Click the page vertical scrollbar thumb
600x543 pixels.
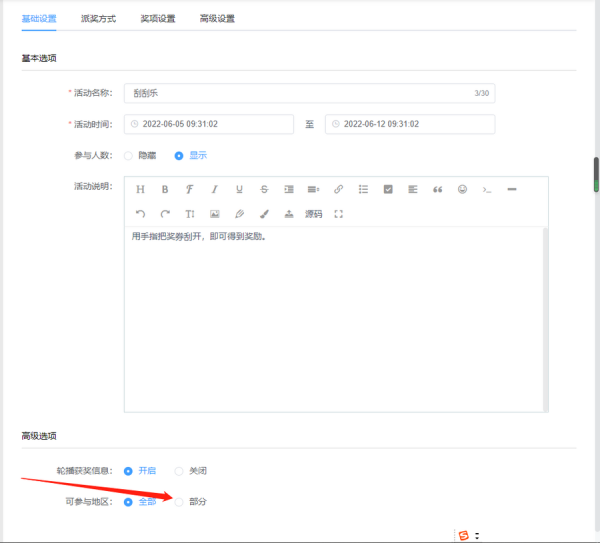(596, 174)
